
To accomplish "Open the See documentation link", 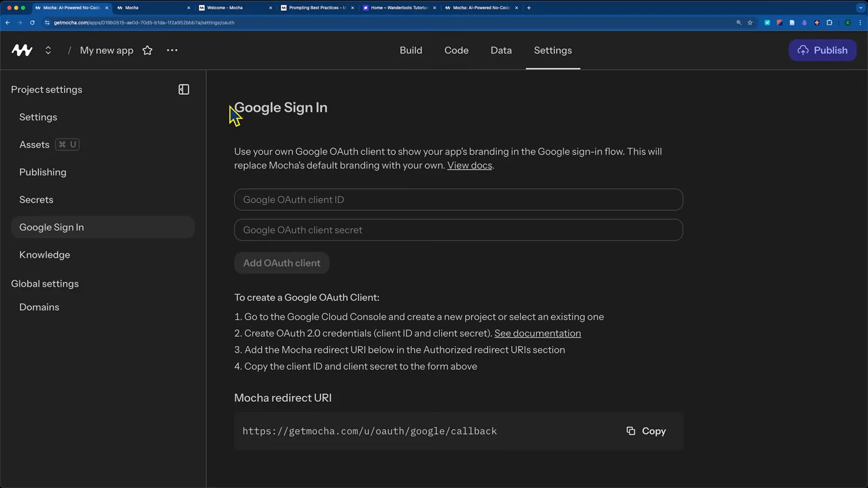I will tap(538, 333).
